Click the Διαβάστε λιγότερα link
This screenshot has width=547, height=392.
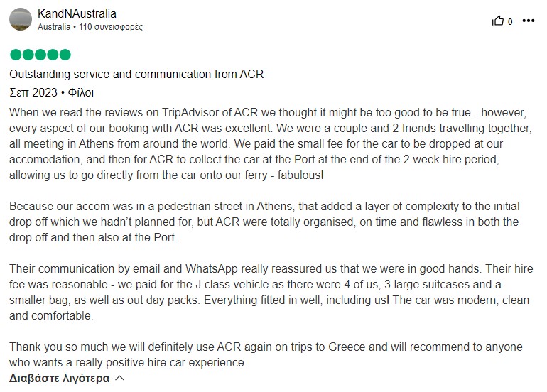click(x=59, y=378)
